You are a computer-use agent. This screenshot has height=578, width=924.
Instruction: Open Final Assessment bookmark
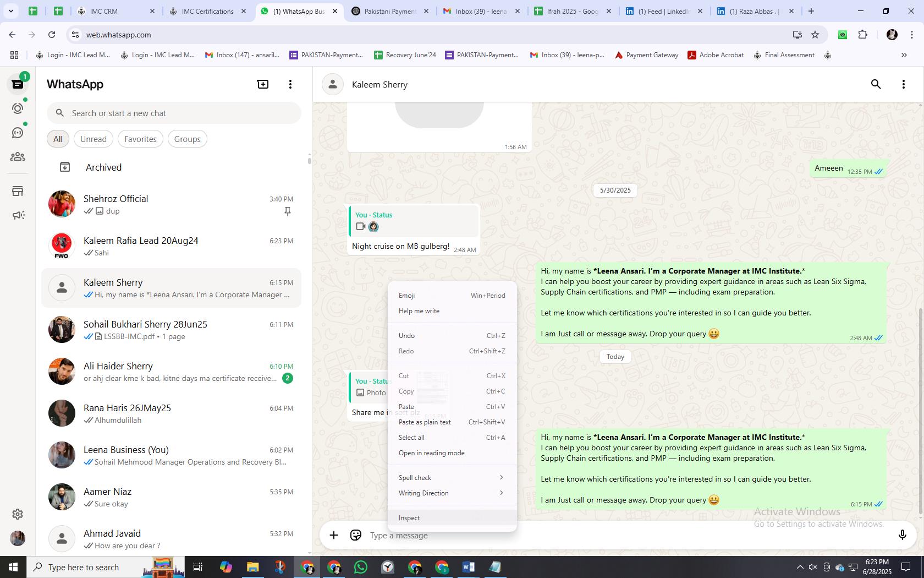[x=784, y=55]
